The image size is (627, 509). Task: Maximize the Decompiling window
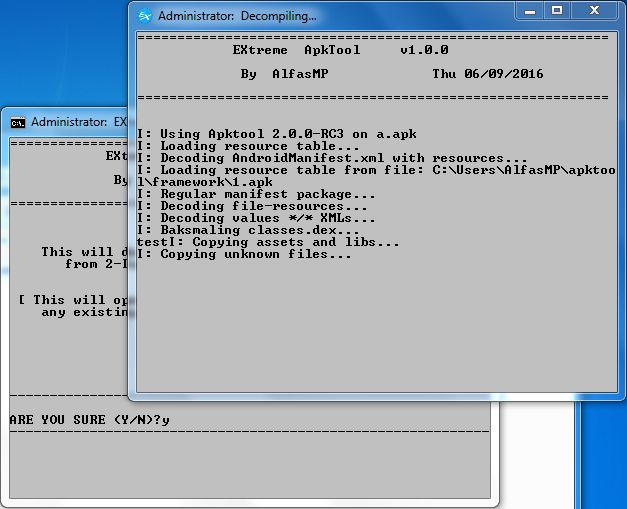[x=557, y=11]
